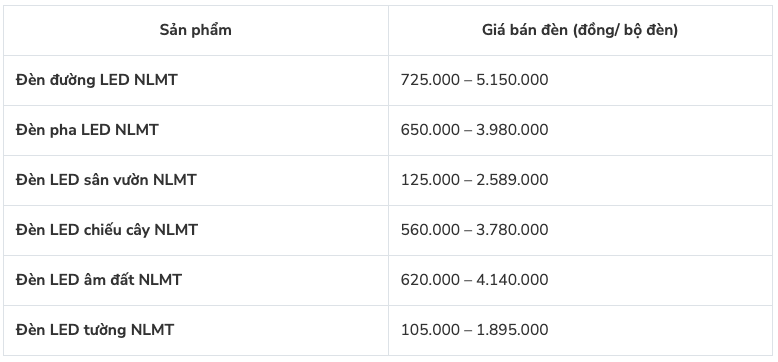Click price range 560.000 – 3.780.000
Screen dimensions: 778x362
point(474,230)
